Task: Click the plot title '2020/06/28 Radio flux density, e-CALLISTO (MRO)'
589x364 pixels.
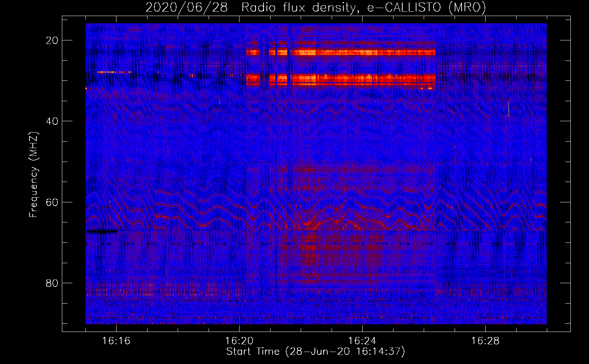Action: pos(316,7)
